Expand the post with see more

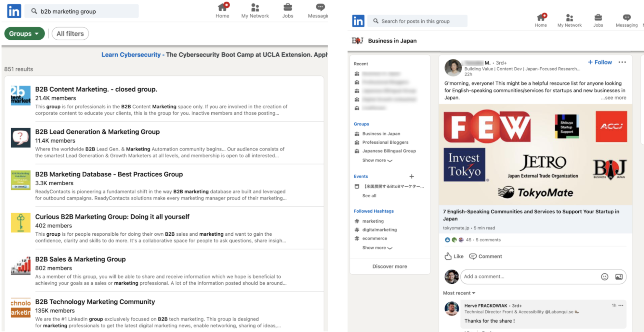pos(613,98)
